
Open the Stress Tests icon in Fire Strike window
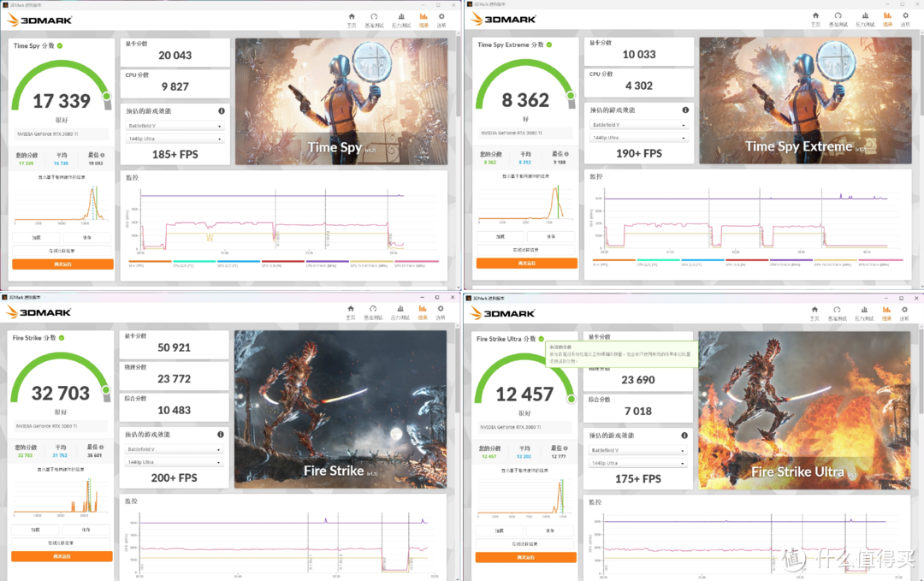pos(400,309)
